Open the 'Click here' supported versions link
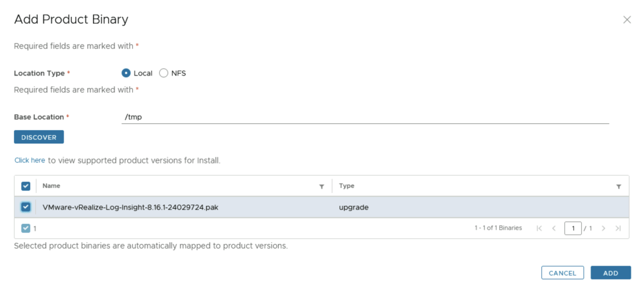The height and width of the screenshot is (290, 644). click(30, 160)
